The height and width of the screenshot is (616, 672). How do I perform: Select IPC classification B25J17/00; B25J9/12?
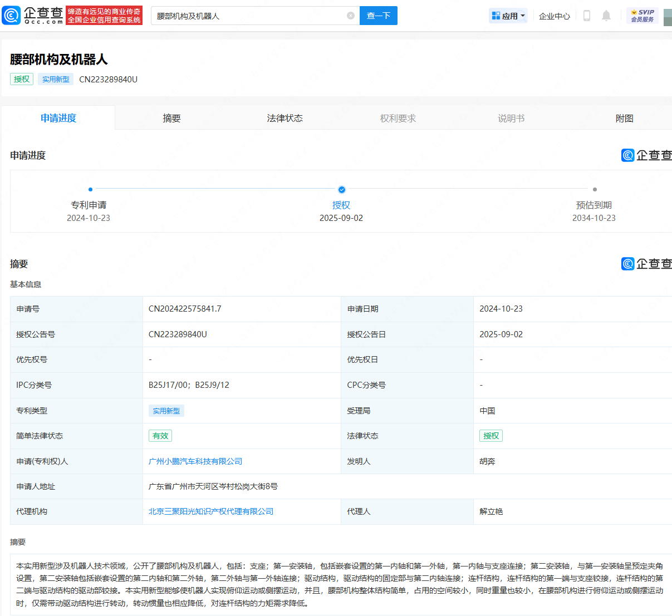coord(189,385)
